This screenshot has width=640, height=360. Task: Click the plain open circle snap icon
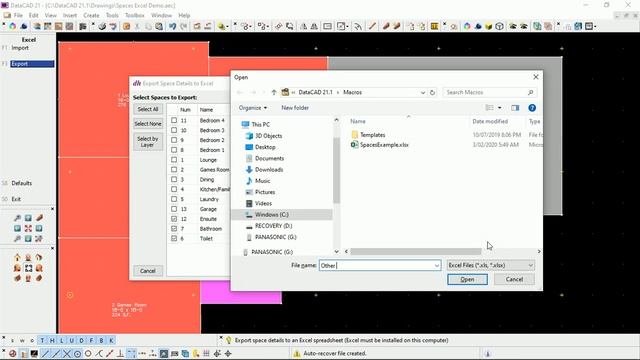point(88,353)
